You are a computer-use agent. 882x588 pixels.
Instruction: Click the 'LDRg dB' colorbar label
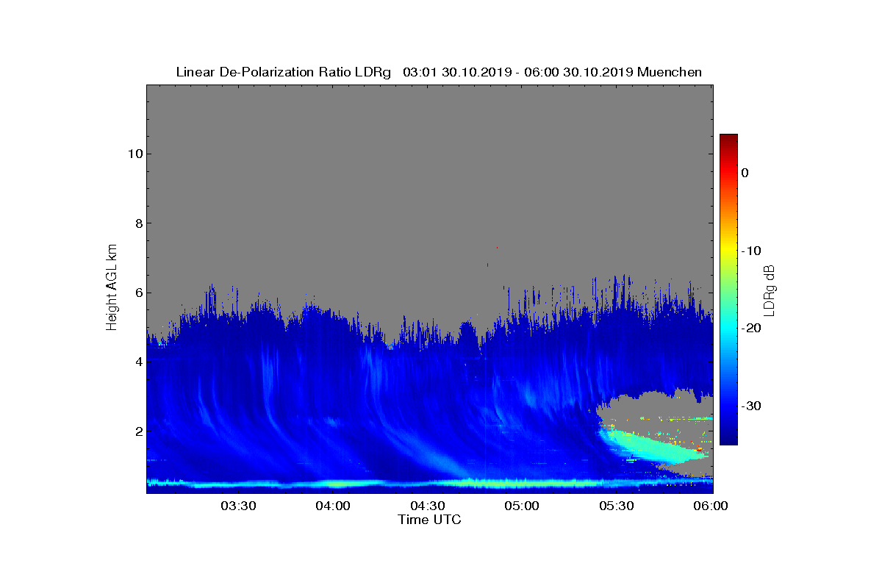(x=770, y=290)
